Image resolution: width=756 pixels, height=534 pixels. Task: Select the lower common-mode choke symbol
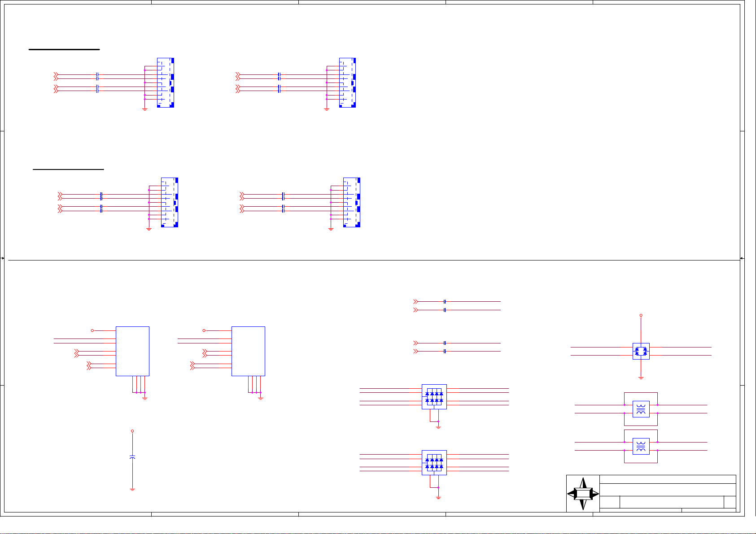click(641, 446)
